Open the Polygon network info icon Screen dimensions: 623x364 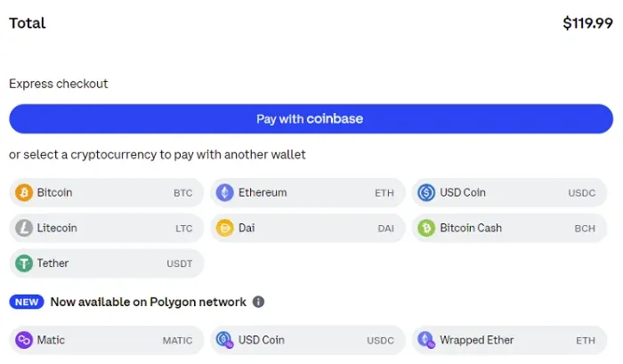[x=258, y=302]
